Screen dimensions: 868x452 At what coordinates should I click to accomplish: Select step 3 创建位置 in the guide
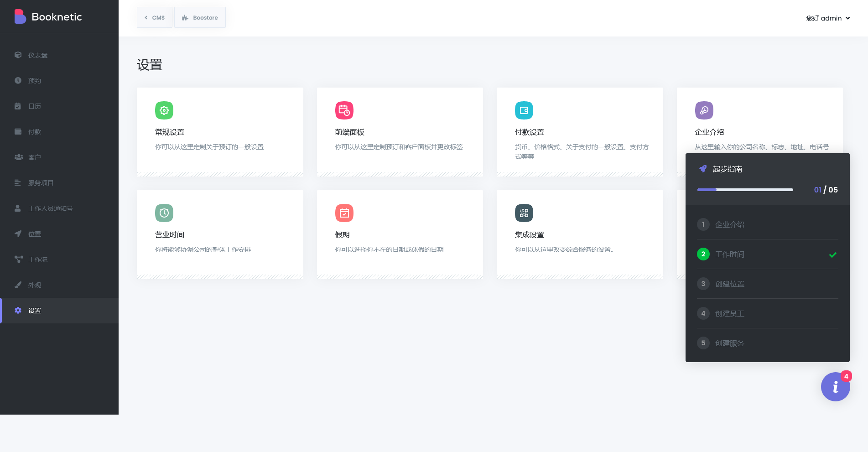(729, 284)
